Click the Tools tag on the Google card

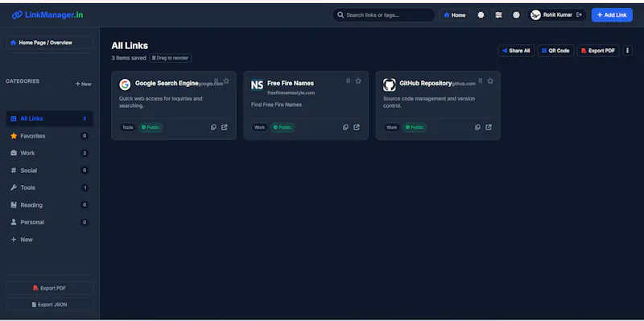[128, 128]
